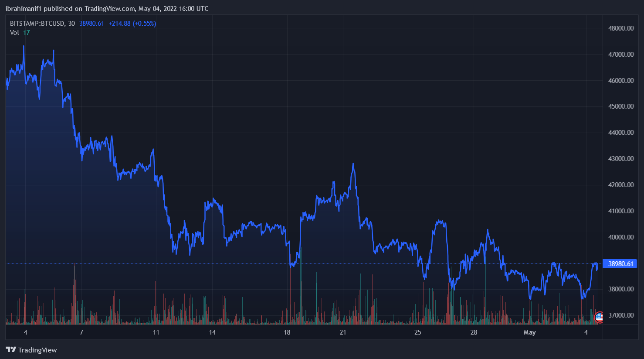Click the 48000.00 price axis label
This screenshot has width=644, height=359.
[620, 28]
